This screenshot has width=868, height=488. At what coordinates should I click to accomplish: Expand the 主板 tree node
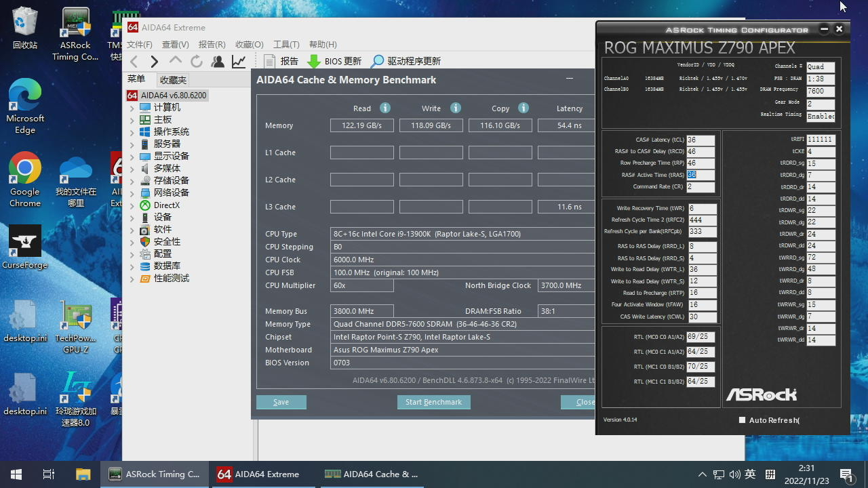(132, 120)
